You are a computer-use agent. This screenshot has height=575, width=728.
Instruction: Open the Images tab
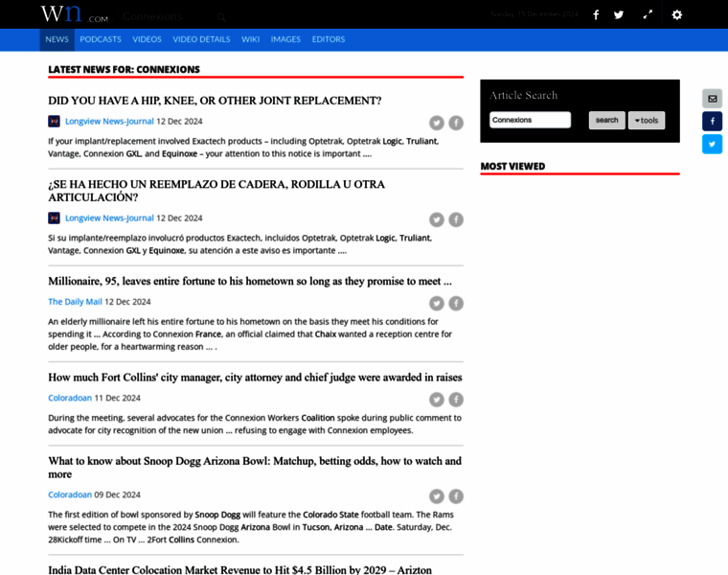pos(285,39)
